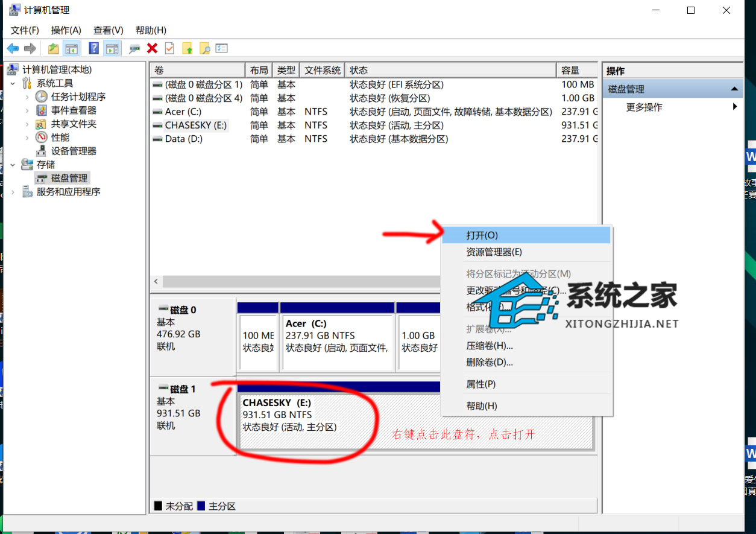Click the back navigation arrow icon
This screenshot has height=534, width=756.
tap(13, 48)
